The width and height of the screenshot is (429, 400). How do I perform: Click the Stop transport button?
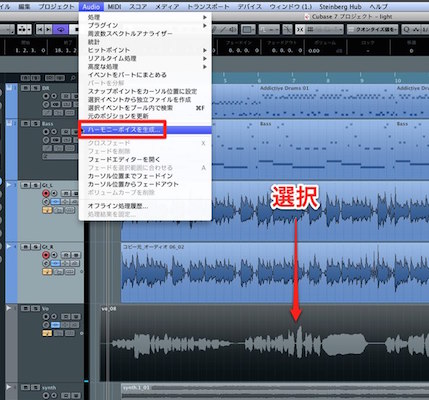pyautogui.click(x=75, y=30)
